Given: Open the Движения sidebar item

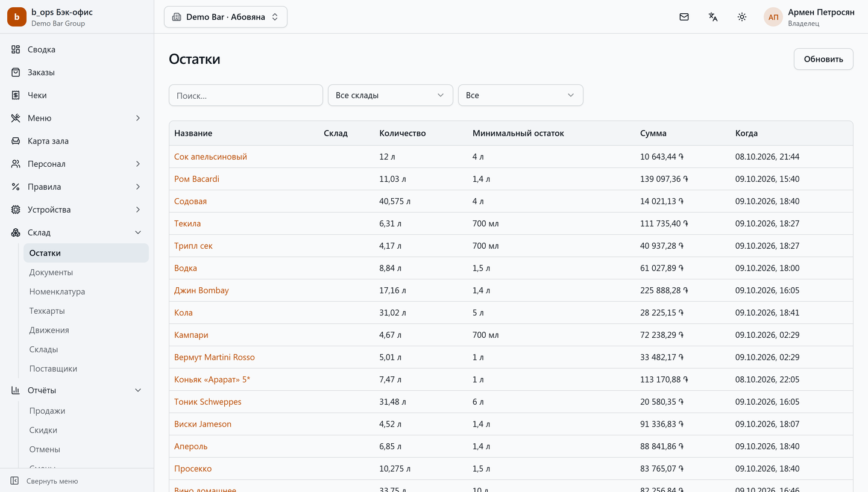Looking at the screenshot, I should [x=86, y=330].
